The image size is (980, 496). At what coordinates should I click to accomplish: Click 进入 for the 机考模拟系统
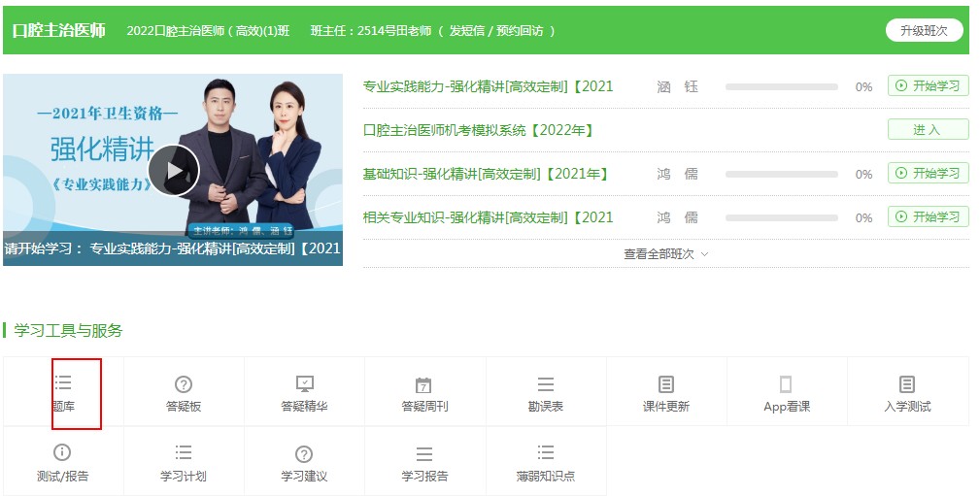pos(928,129)
